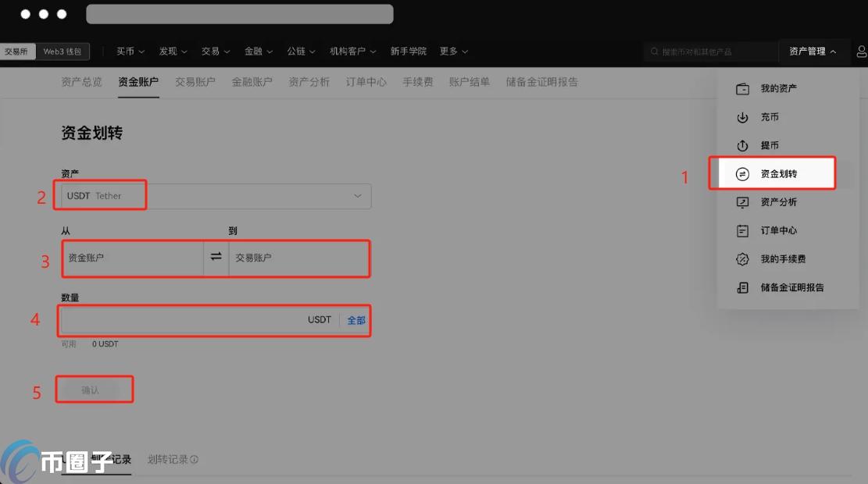Open the 更多 dropdown in the navbar
This screenshot has width=868, height=484.
pos(449,51)
